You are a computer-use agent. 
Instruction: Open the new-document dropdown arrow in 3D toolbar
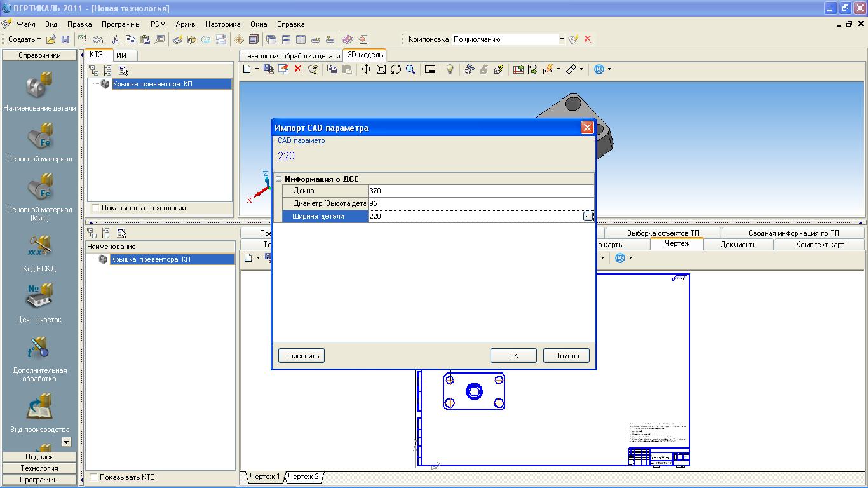[257, 69]
